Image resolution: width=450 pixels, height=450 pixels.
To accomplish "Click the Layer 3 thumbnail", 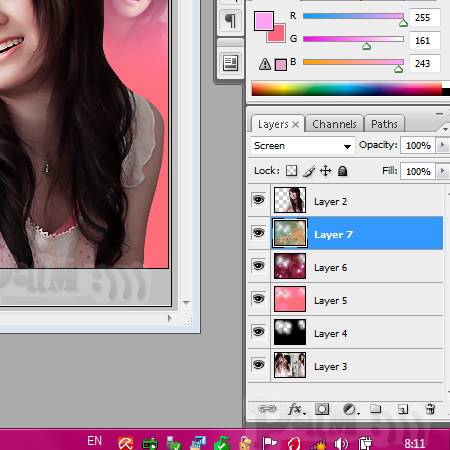I will point(290,365).
